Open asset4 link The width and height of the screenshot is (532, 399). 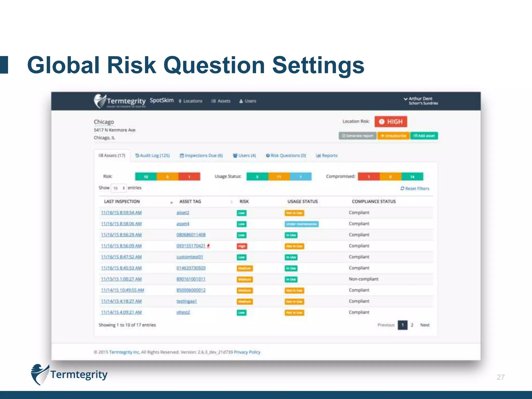[x=183, y=224]
